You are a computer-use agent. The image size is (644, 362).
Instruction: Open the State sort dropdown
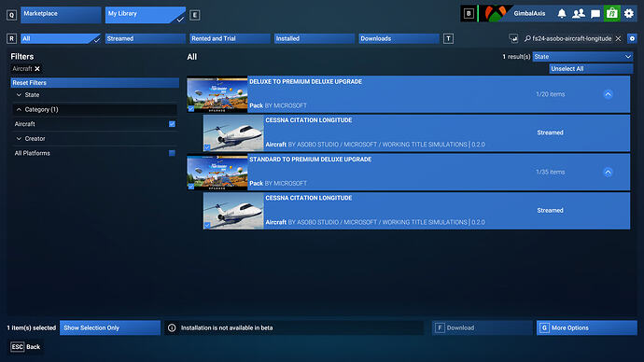(582, 57)
